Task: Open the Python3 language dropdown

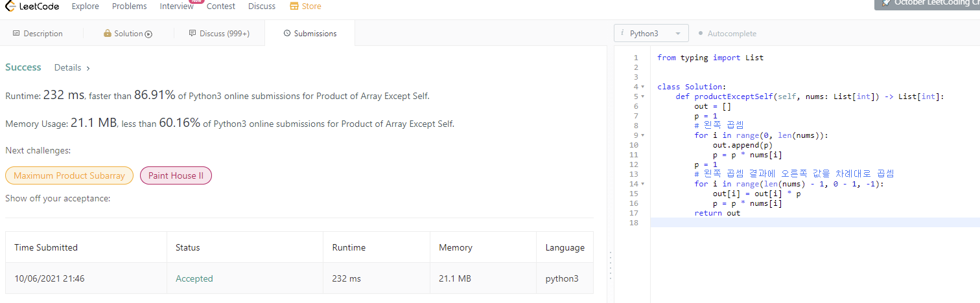Action: click(x=651, y=34)
